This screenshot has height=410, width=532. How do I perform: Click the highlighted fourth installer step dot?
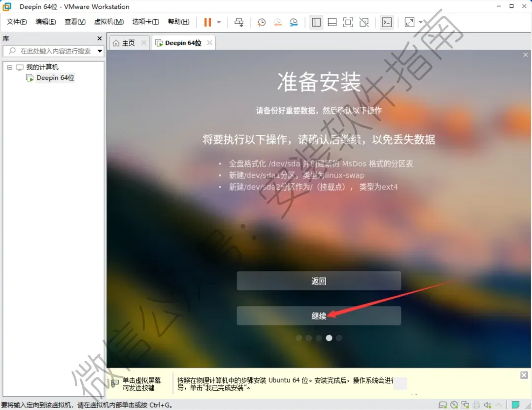[x=329, y=338]
